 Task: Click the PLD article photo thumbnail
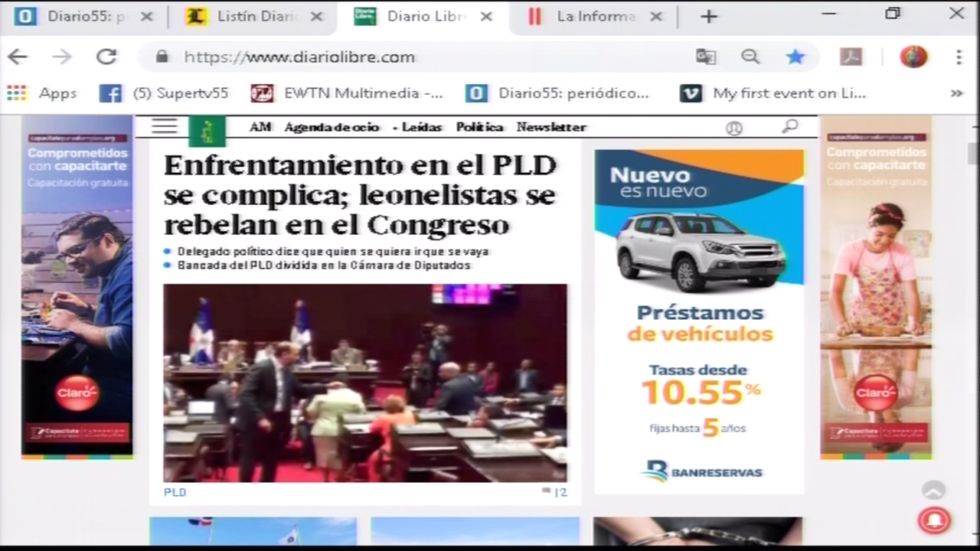tap(365, 383)
